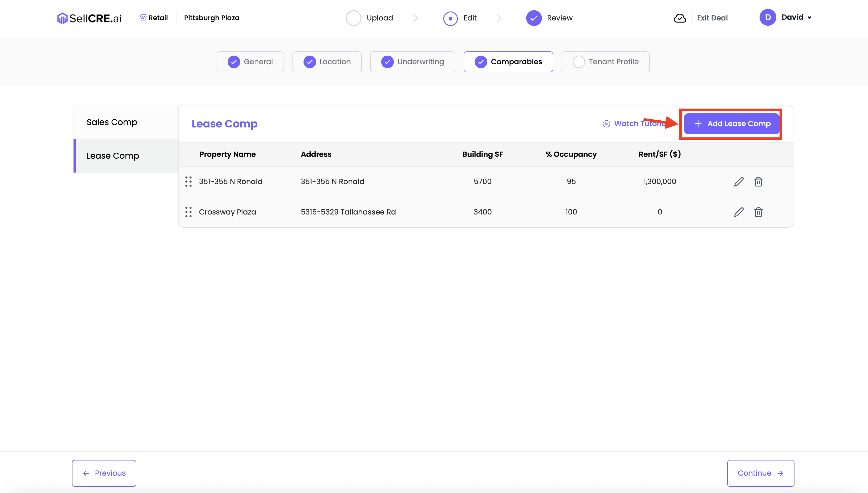The image size is (868, 493).
Task: Select the Review step checkmark
Action: 534,18
